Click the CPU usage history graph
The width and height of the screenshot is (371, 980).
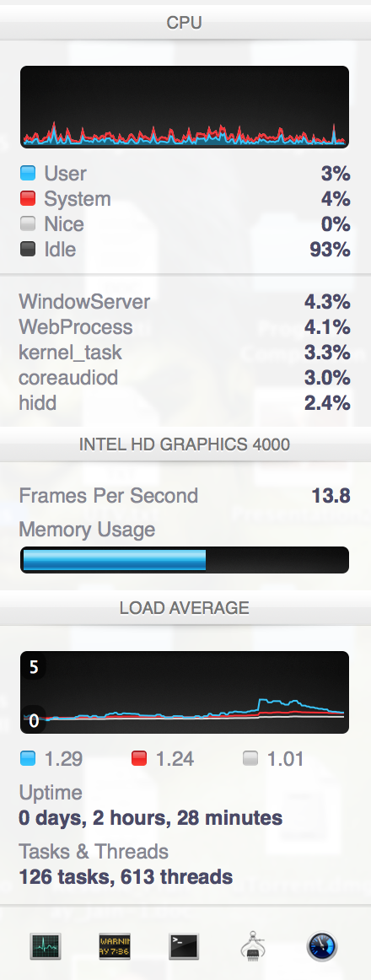pyautogui.click(x=185, y=107)
